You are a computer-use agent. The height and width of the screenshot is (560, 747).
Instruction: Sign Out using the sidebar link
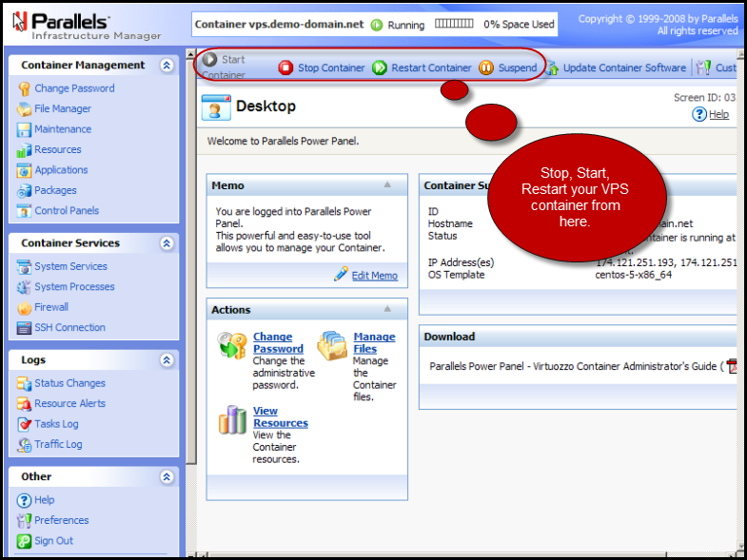(53, 541)
